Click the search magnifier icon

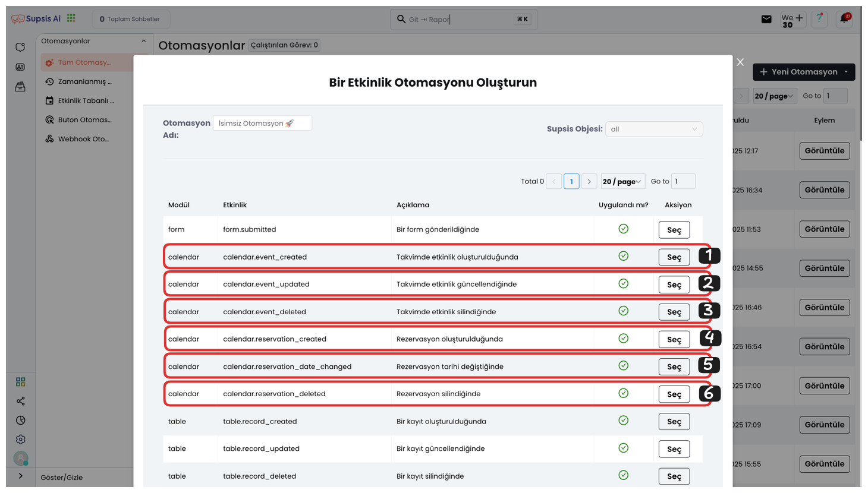[x=401, y=19]
